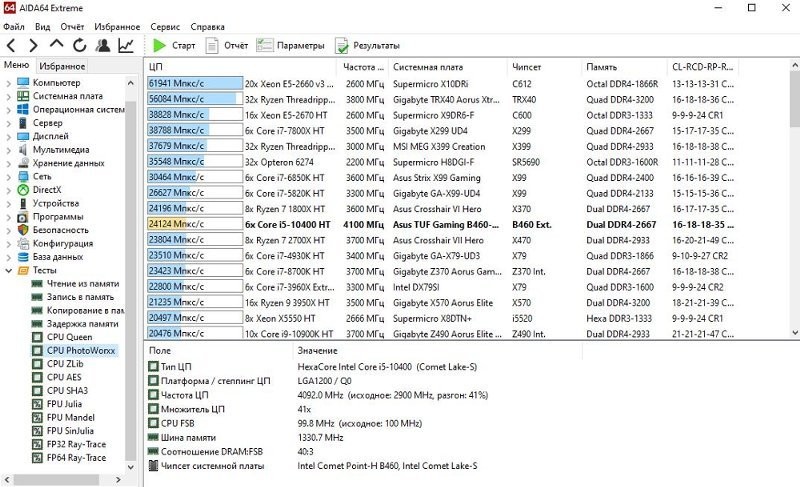Viewport: 800px width, 487px height.
Task: Select the CPU ZLib benchmark
Action: 65,364
